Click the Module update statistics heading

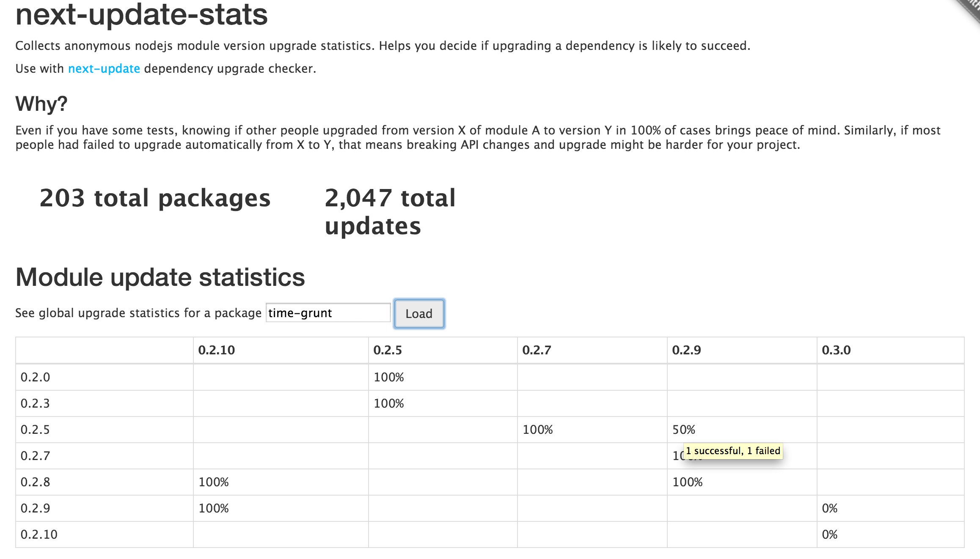point(160,277)
